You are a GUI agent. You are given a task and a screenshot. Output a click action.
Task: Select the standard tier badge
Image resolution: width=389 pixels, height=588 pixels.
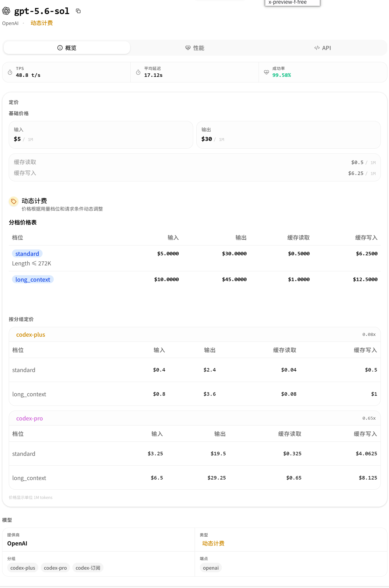tap(27, 254)
